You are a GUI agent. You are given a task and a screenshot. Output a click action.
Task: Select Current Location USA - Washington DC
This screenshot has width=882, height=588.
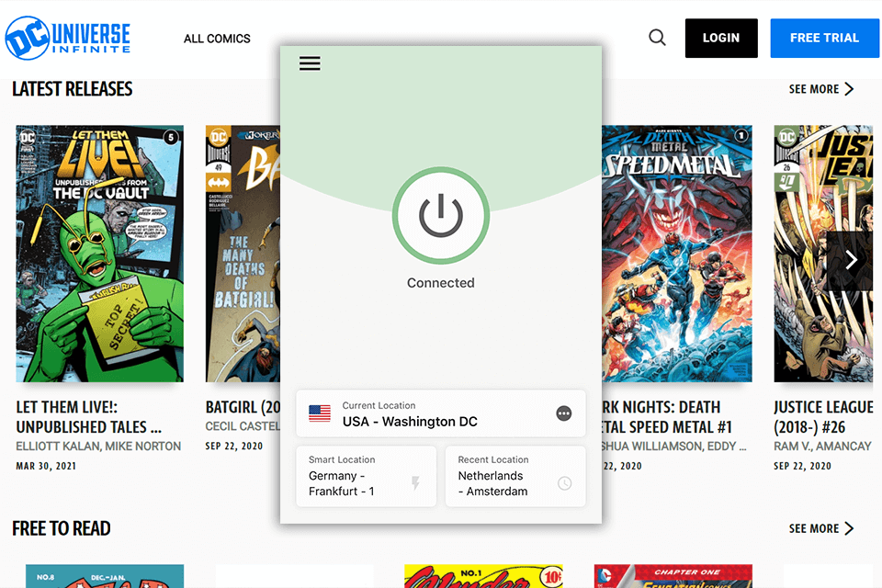click(x=440, y=413)
